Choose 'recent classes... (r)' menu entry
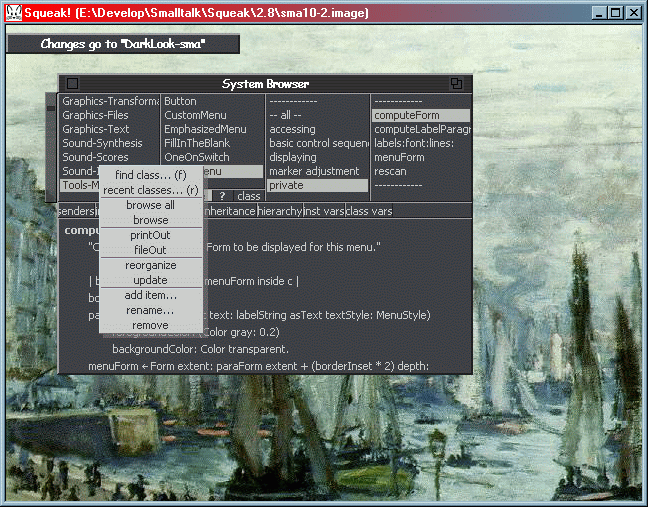This screenshot has width=648, height=507. point(151,190)
